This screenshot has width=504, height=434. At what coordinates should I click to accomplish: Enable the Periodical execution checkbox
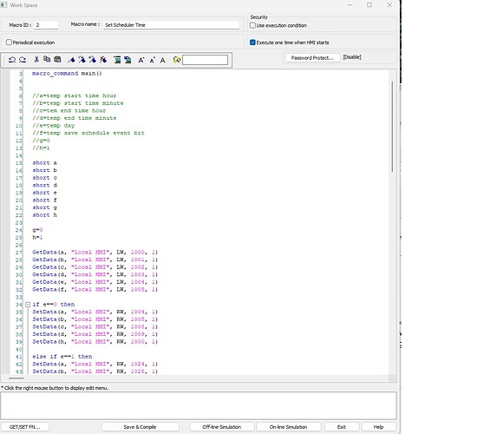coord(9,43)
